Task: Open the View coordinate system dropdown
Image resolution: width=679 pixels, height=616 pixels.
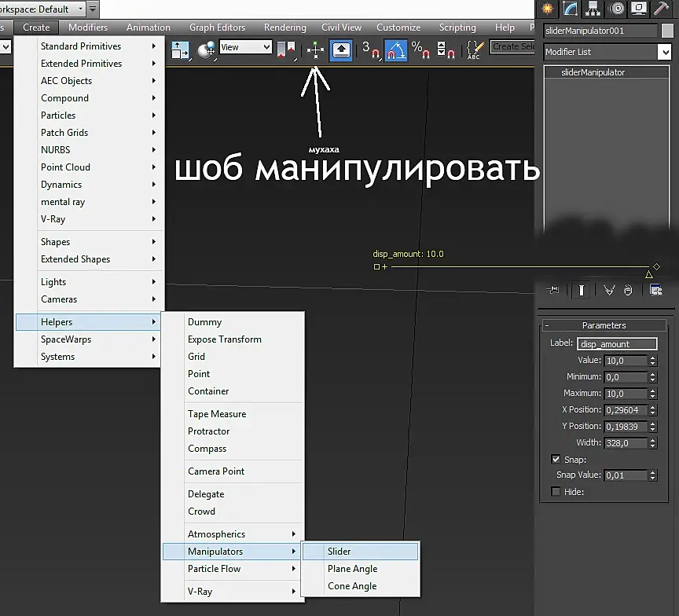Action: click(245, 47)
